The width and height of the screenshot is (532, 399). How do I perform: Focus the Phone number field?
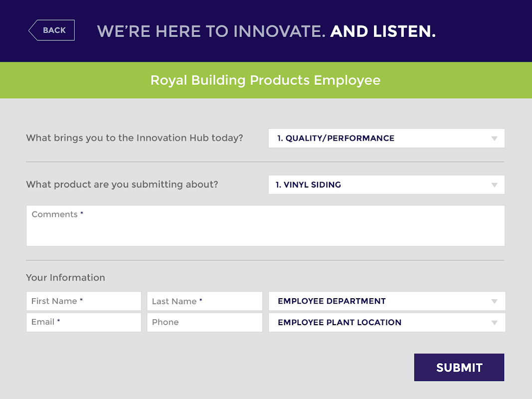click(x=204, y=322)
